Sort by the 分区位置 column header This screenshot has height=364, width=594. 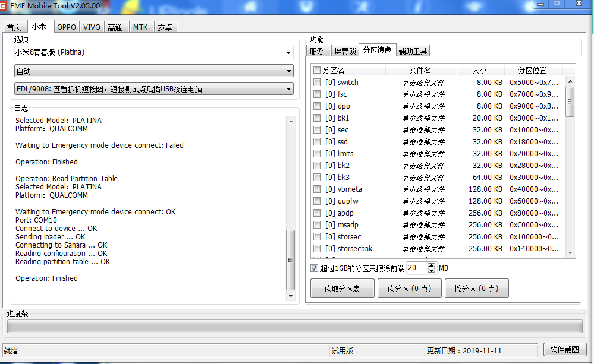pos(533,70)
